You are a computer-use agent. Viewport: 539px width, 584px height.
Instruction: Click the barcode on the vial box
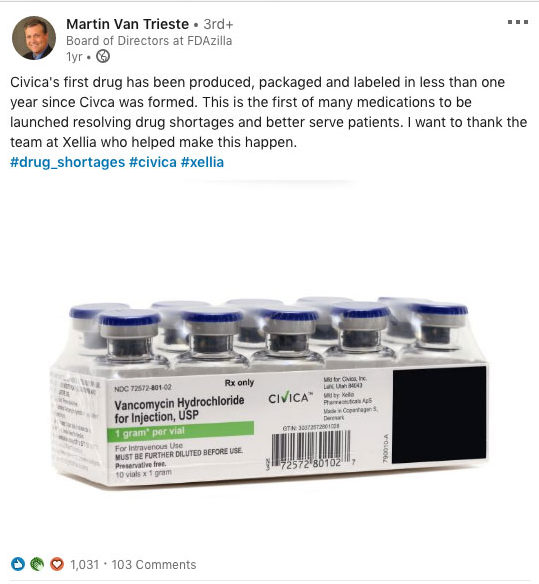311,448
